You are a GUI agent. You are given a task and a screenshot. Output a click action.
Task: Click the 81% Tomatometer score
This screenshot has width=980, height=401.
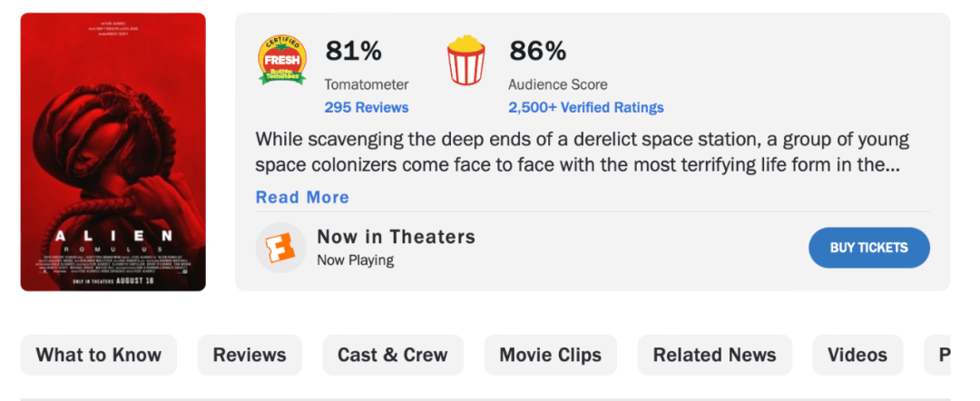(354, 51)
